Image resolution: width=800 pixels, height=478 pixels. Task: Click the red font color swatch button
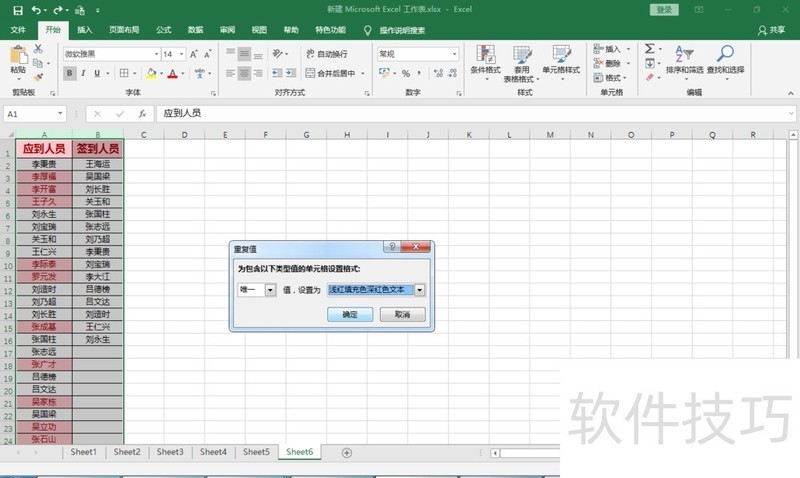[x=172, y=73]
